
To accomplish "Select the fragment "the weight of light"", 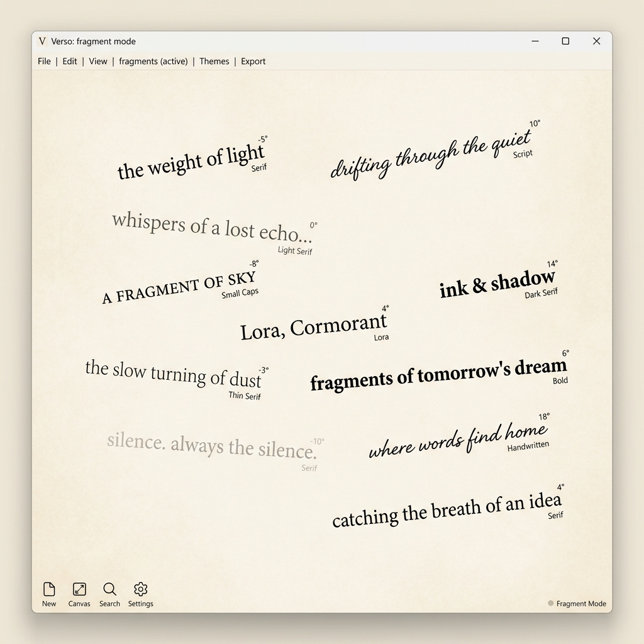I will [x=191, y=162].
